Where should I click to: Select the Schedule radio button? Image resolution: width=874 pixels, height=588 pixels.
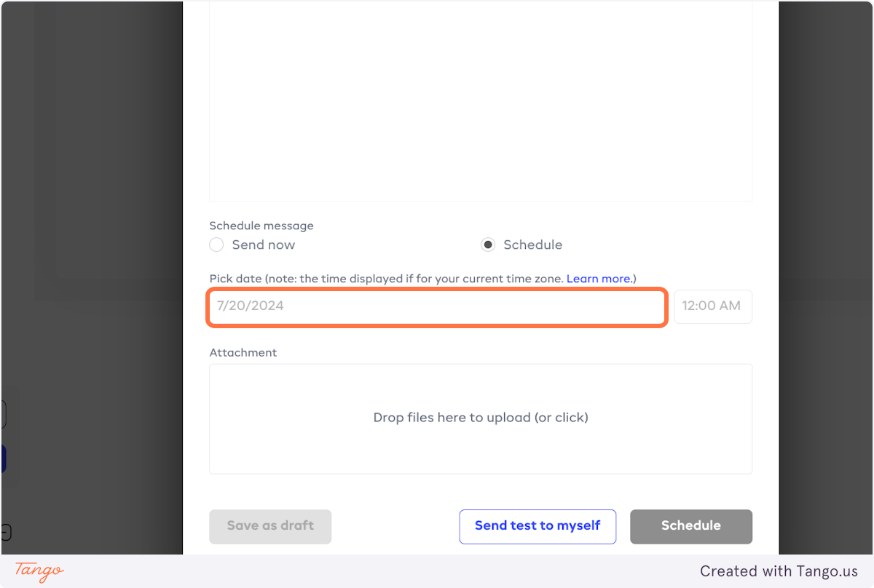(488, 245)
